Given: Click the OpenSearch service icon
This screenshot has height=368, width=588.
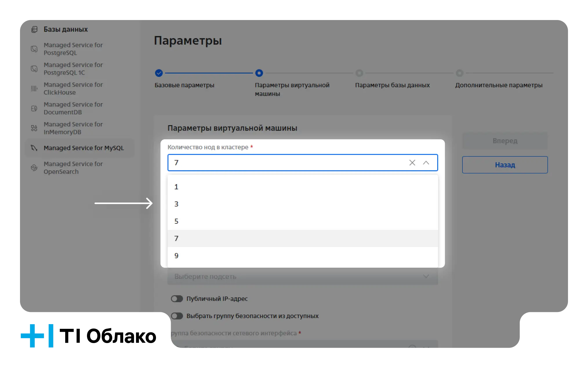Looking at the screenshot, I should [34, 168].
